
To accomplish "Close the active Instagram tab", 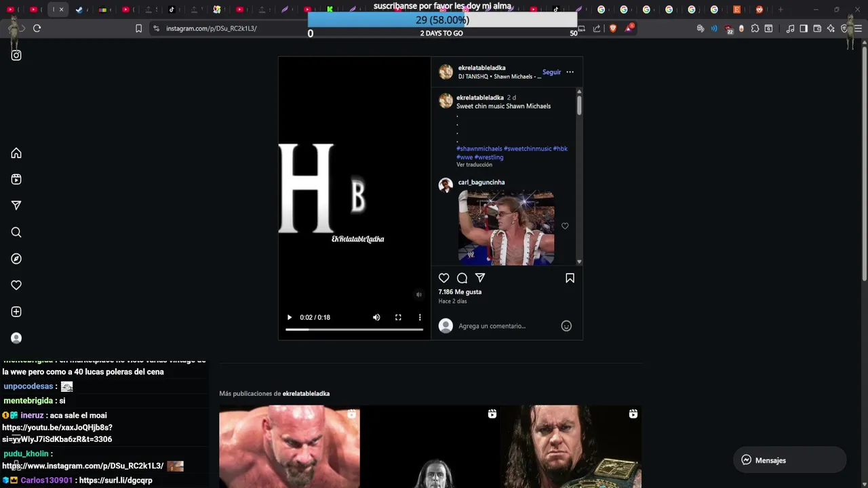I will click(61, 9).
